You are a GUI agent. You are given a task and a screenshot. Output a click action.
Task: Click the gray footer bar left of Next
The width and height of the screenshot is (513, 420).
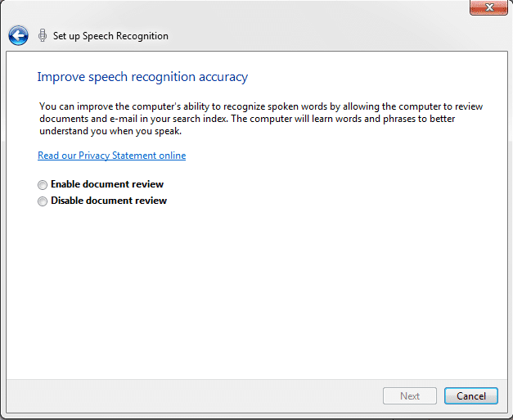tap(193, 396)
